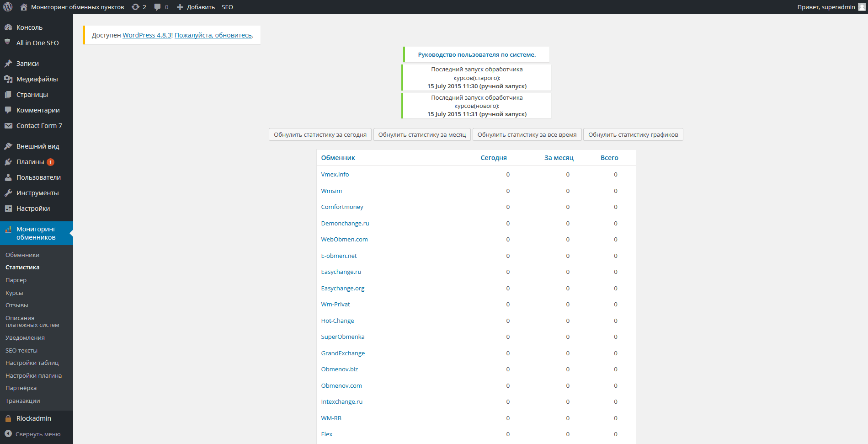
Task: Open the Статистика submenu item
Action: 22,267
